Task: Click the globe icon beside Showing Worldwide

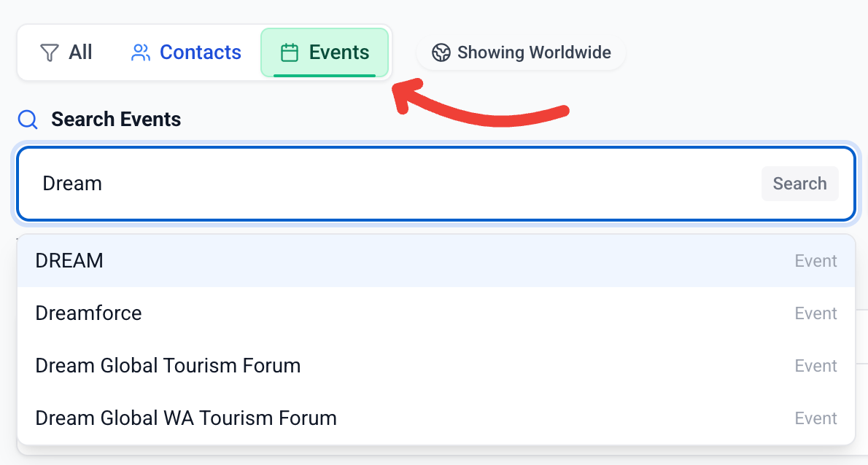Action: point(441,52)
